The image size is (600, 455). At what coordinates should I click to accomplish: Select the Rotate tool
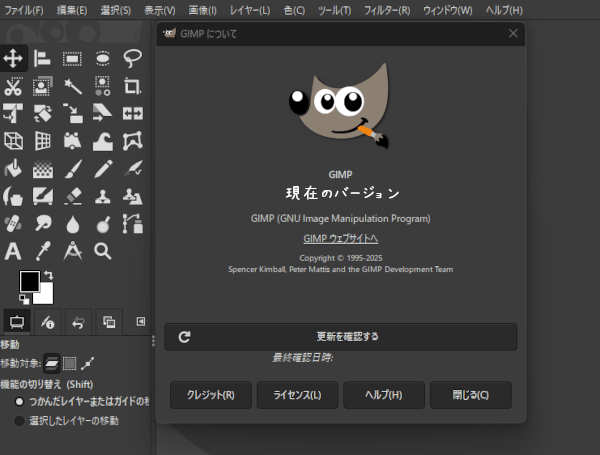tap(42, 113)
